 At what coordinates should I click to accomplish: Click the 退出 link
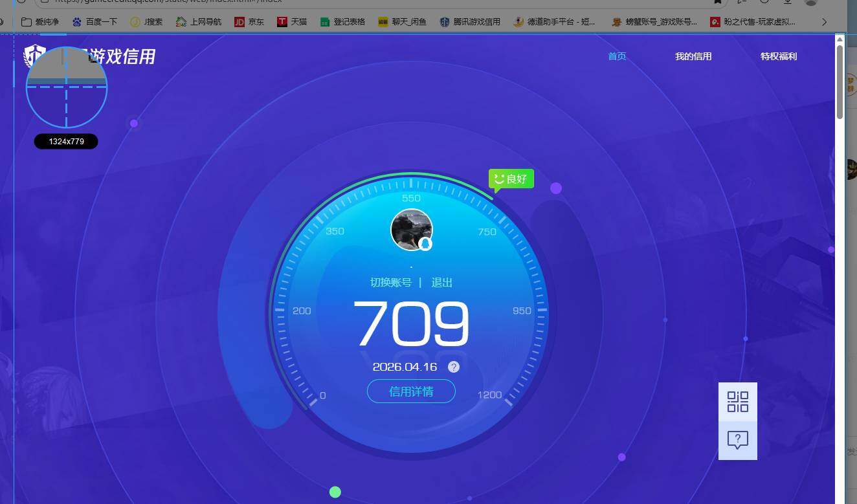[442, 283]
